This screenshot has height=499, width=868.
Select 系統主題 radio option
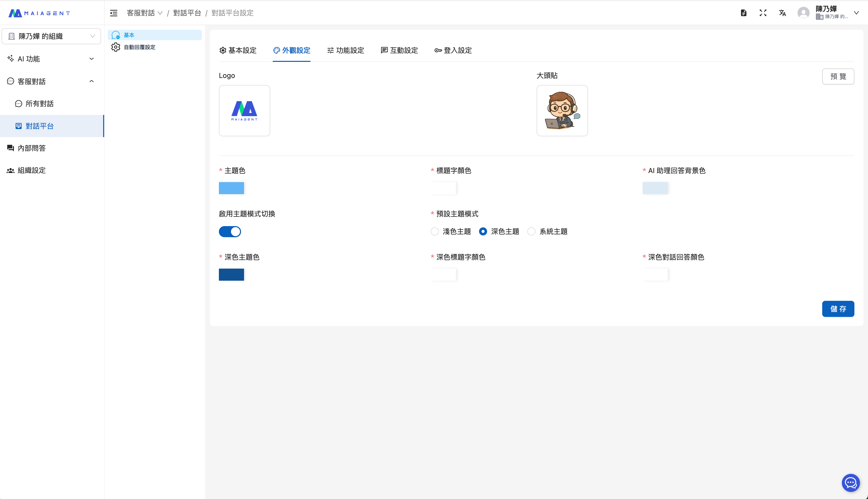pyautogui.click(x=531, y=232)
